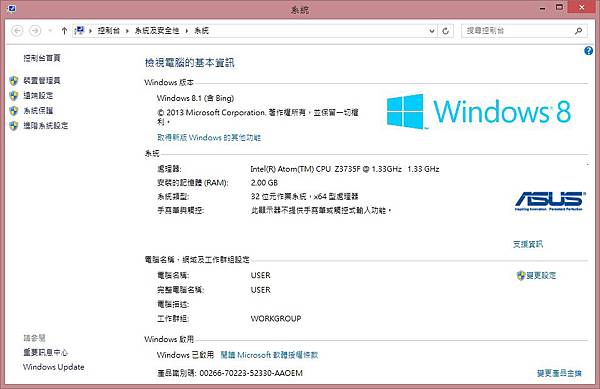Select Windows 已啟用 status text

coord(185,355)
